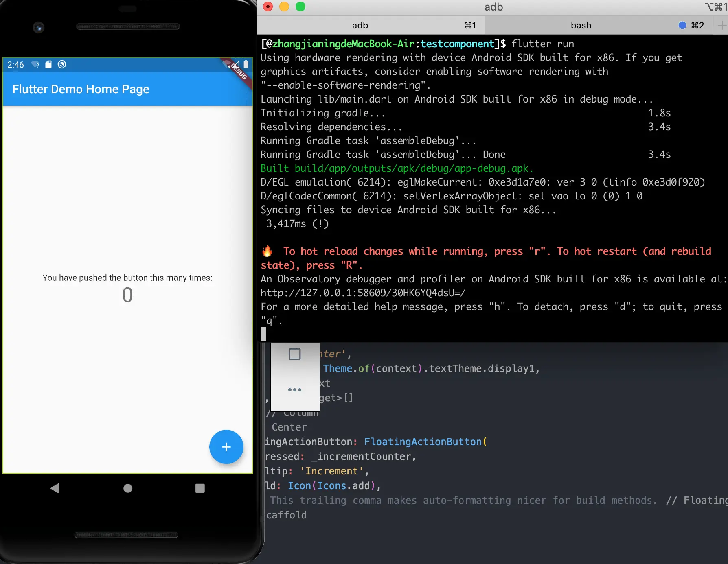The image size is (728, 564).
Task: Click the terminal cursor block on the last line
Action: pos(263,334)
